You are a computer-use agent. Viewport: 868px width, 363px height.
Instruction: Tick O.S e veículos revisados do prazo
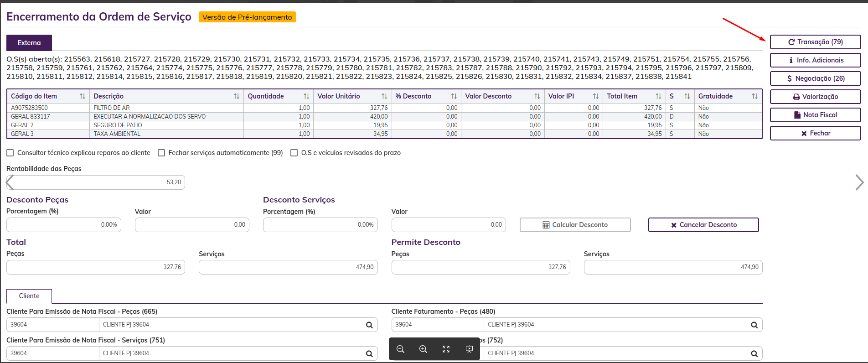point(294,153)
